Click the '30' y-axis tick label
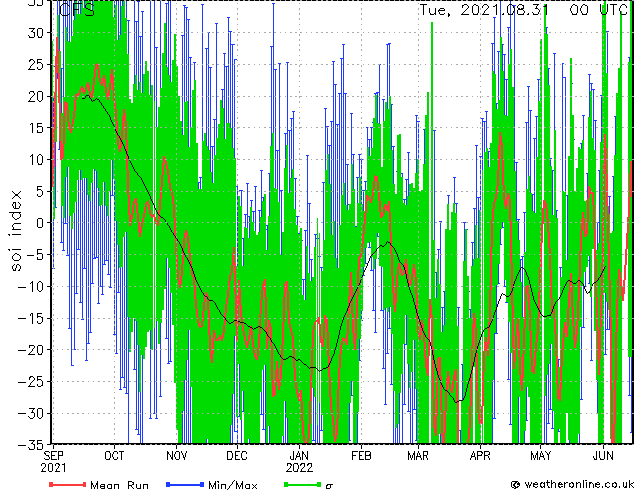Image resolution: width=634 pixels, height=490 pixels. (x=35, y=33)
